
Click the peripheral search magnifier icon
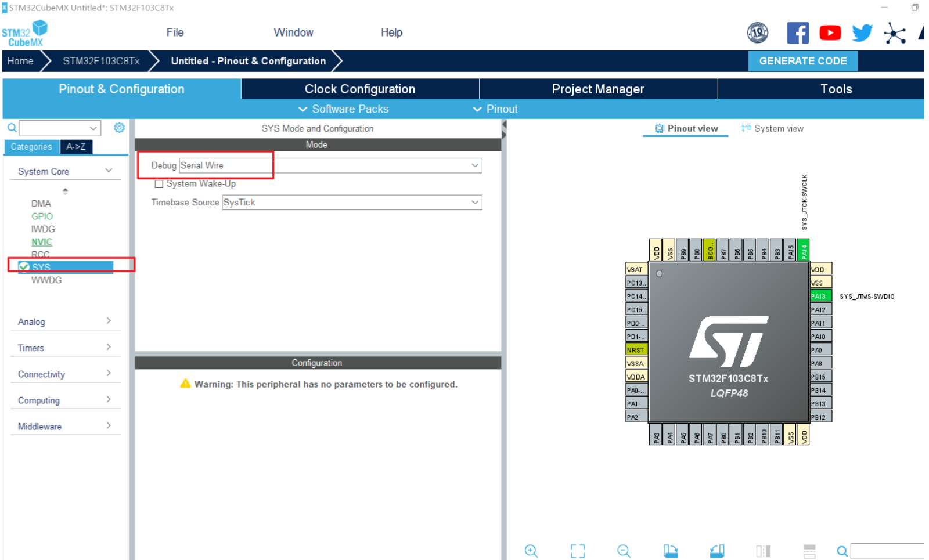pos(12,128)
